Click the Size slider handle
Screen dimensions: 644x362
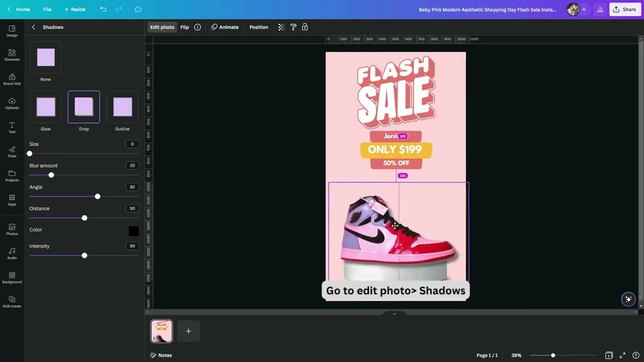30,153
